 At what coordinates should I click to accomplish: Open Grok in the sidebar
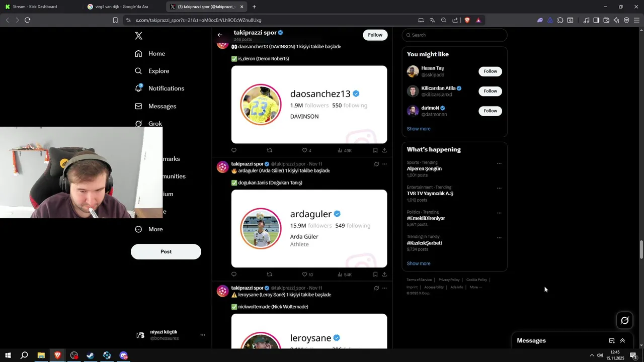148,124
